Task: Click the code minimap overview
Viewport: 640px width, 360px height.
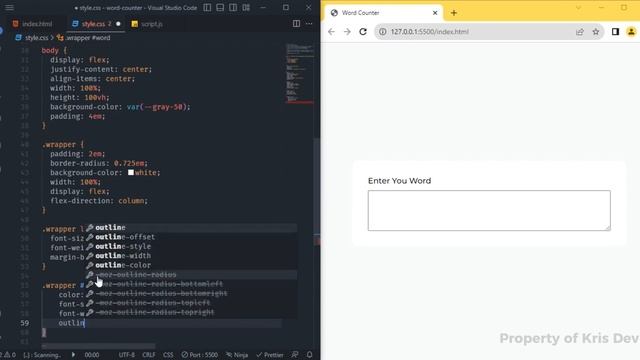Action: point(300,73)
